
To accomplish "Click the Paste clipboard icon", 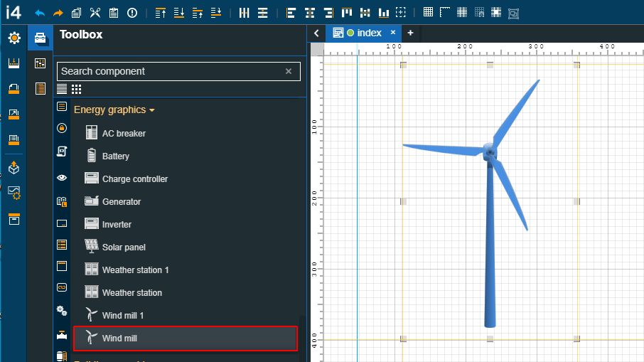I will pyautogui.click(x=114, y=13).
